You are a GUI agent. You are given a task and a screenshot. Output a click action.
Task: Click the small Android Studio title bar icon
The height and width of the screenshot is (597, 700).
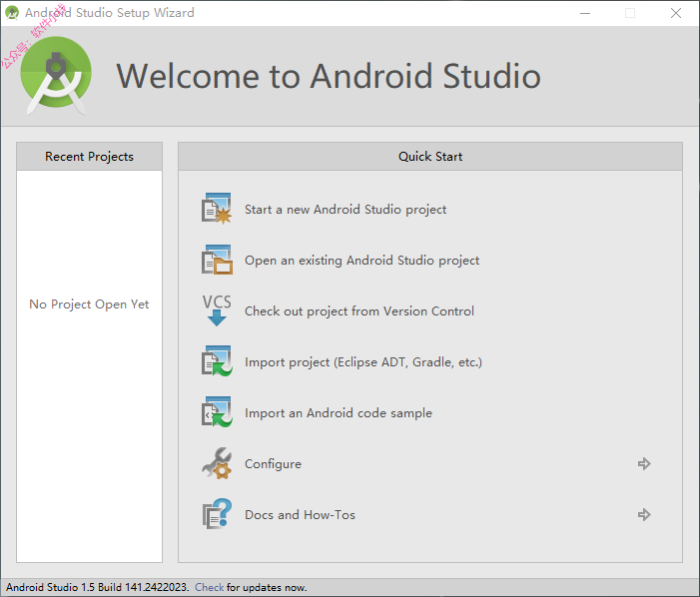[x=12, y=13]
